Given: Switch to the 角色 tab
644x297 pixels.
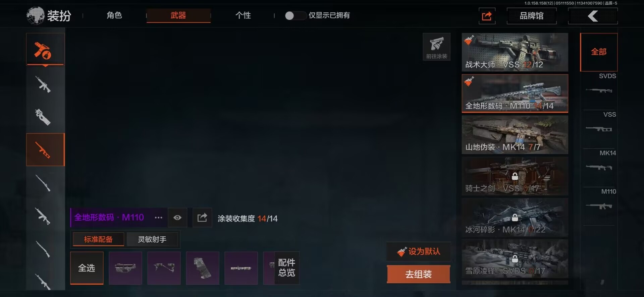Looking at the screenshot, I should 114,15.
